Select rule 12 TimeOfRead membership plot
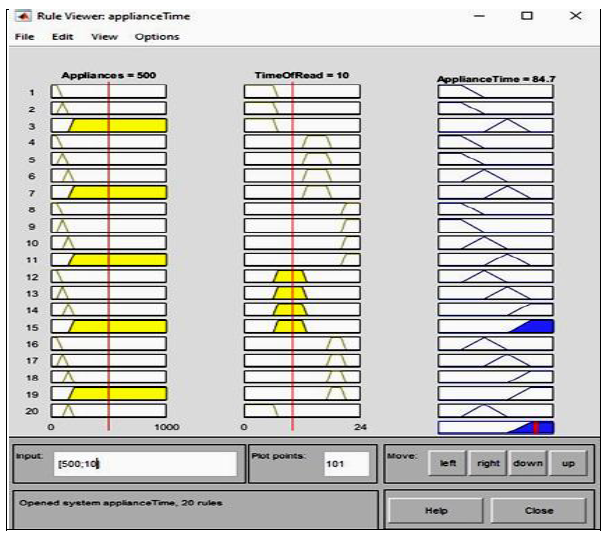Image resolution: width=608 pixels, height=537 pixels. [x=302, y=276]
